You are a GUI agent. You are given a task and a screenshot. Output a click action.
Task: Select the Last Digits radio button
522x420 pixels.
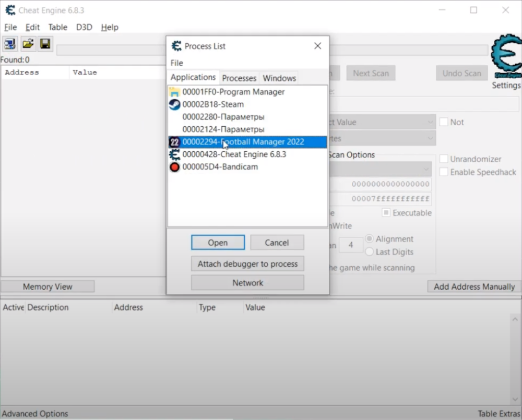click(370, 252)
